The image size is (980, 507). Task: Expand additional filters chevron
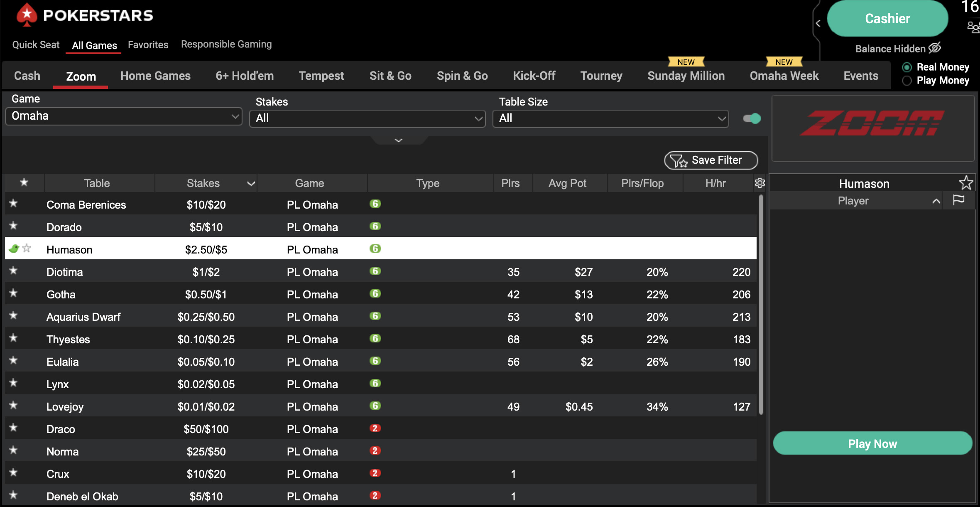[x=399, y=140]
